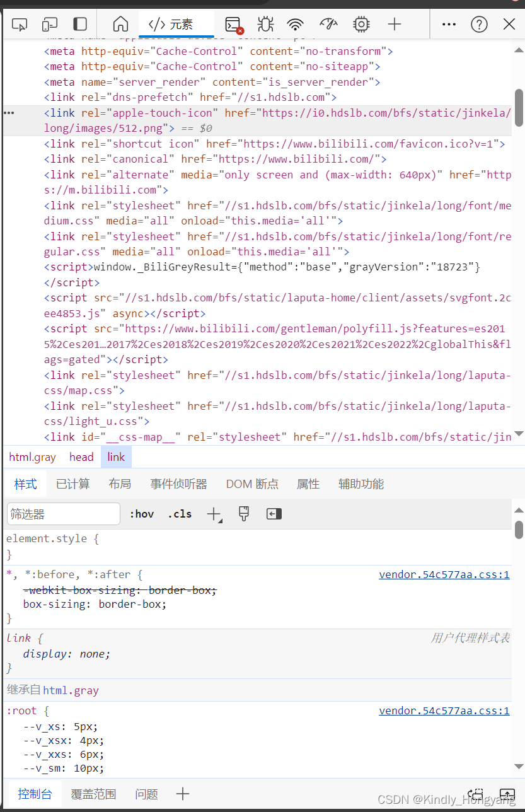Open the Performance gauge icon
Screen dimensions: 525x812
(x=328, y=25)
